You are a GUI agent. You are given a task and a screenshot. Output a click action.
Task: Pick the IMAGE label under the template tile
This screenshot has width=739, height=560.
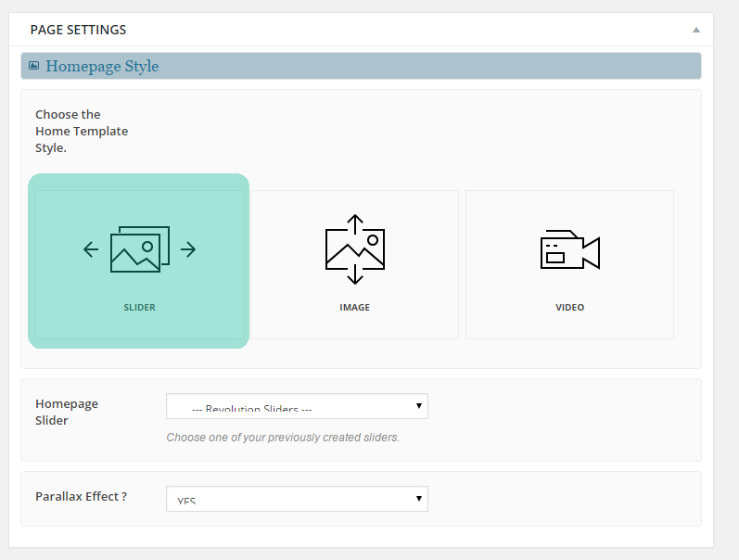tap(355, 307)
